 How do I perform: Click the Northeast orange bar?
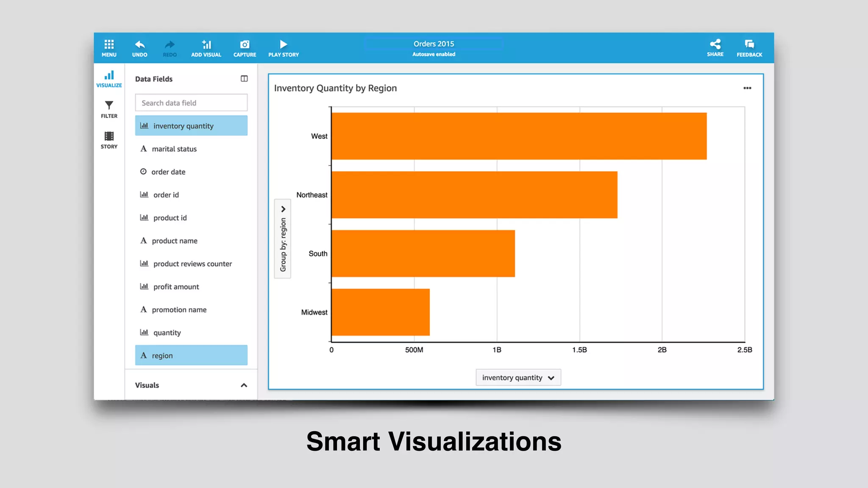[474, 195]
